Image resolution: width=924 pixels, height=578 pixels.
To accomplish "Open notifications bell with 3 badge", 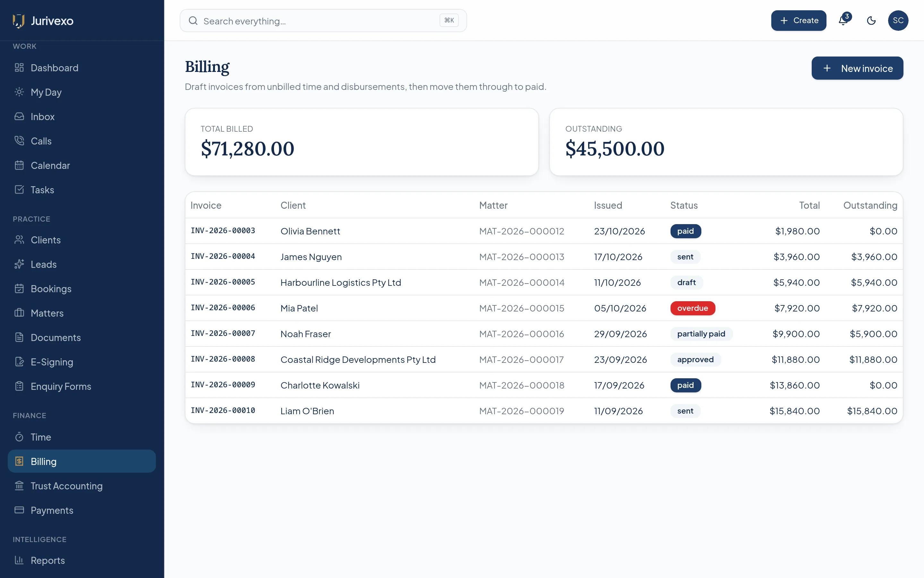I will (x=843, y=21).
